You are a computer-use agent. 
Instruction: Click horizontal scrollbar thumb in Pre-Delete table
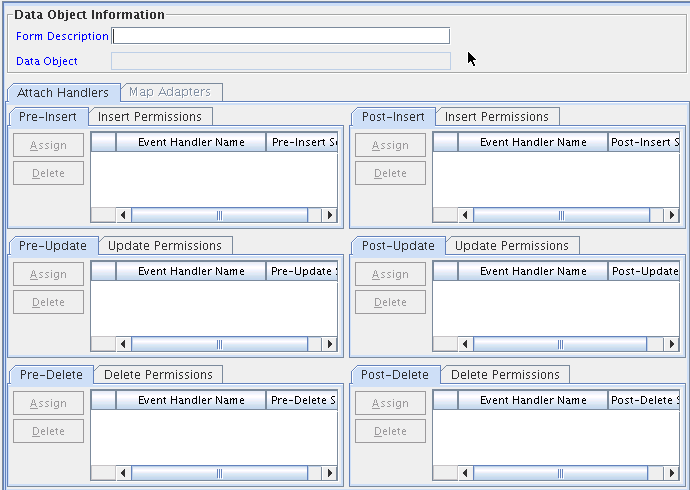(x=220, y=473)
